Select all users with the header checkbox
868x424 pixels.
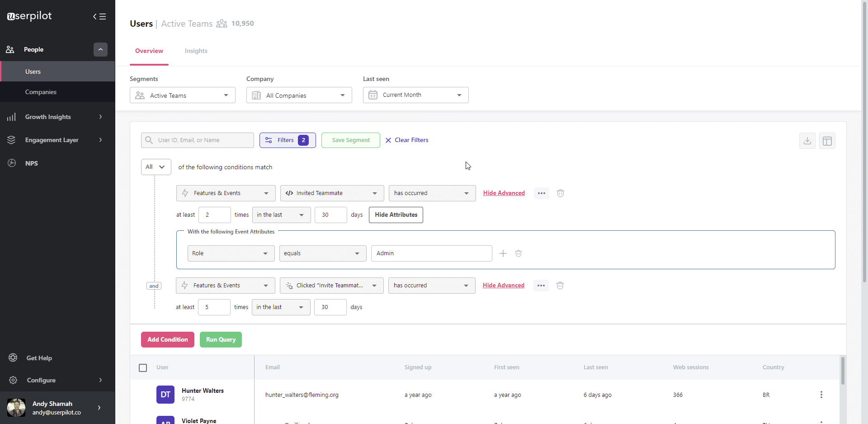(x=142, y=367)
